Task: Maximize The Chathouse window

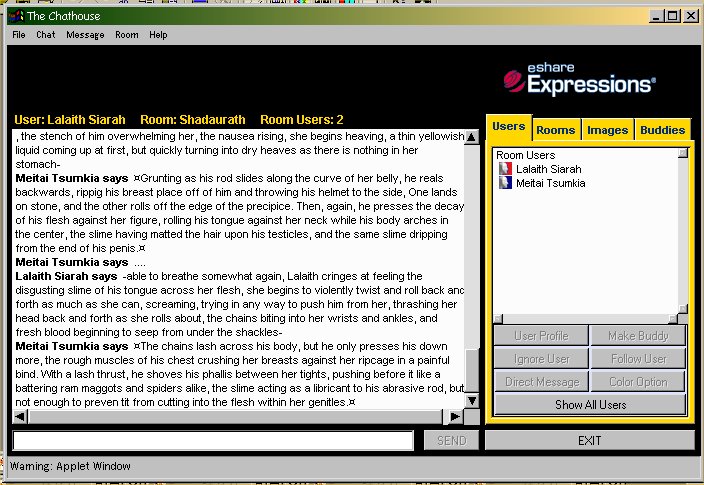Action: (x=673, y=16)
